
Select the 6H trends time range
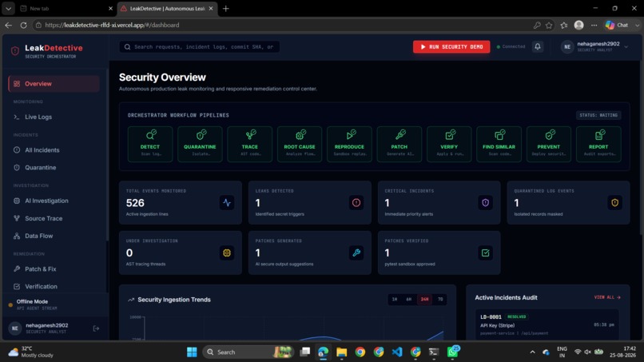point(409,299)
